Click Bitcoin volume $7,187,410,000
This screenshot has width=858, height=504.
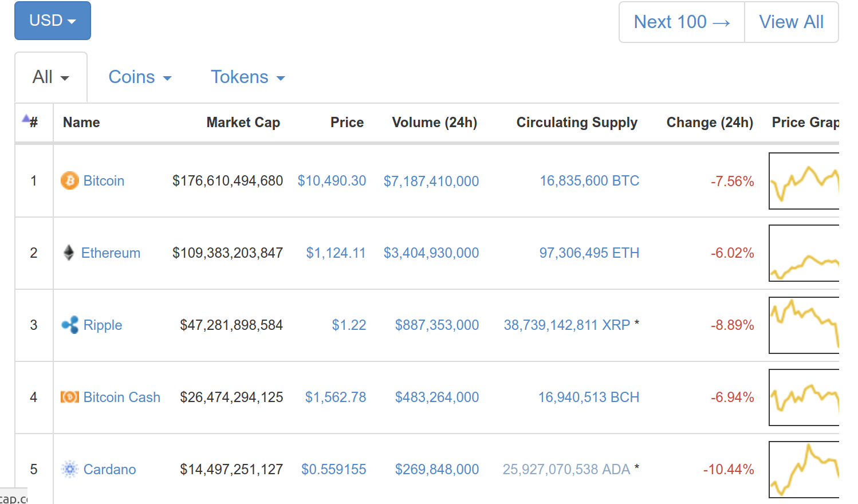click(x=431, y=182)
